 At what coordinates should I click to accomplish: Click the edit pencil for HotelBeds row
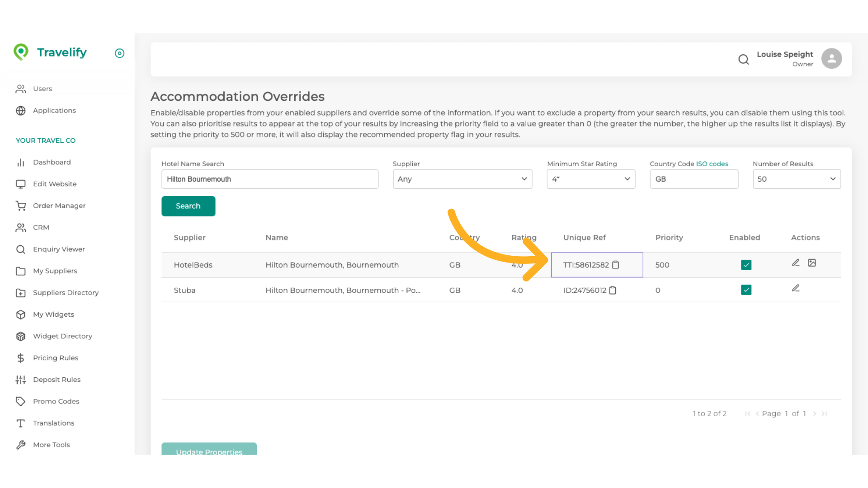click(x=796, y=263)
